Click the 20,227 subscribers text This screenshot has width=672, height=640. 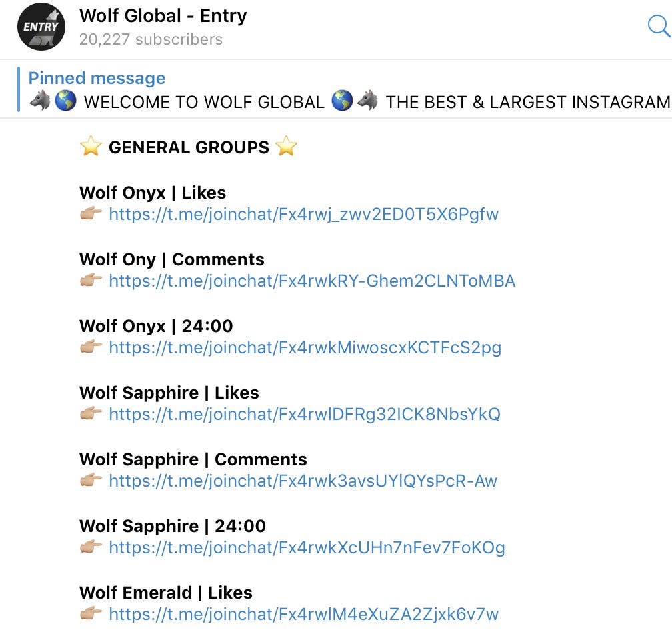(151, 39)
